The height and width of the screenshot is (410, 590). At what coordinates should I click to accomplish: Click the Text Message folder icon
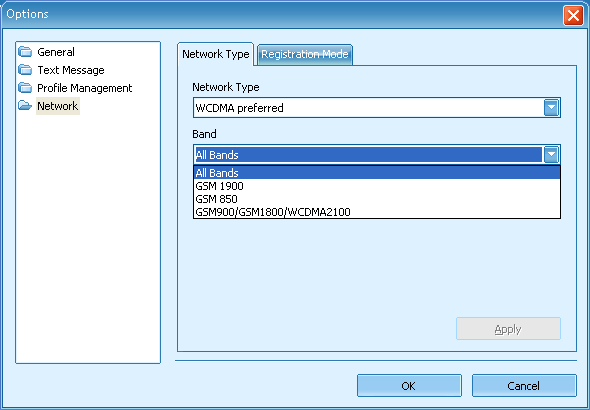(25, 70)
